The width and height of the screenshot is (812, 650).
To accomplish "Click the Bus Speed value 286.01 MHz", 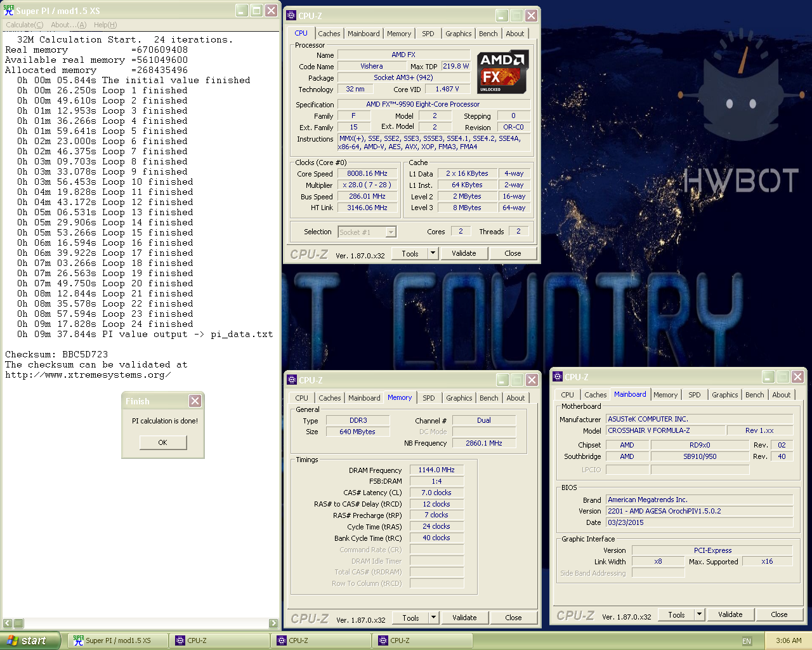I will point(367,196).
